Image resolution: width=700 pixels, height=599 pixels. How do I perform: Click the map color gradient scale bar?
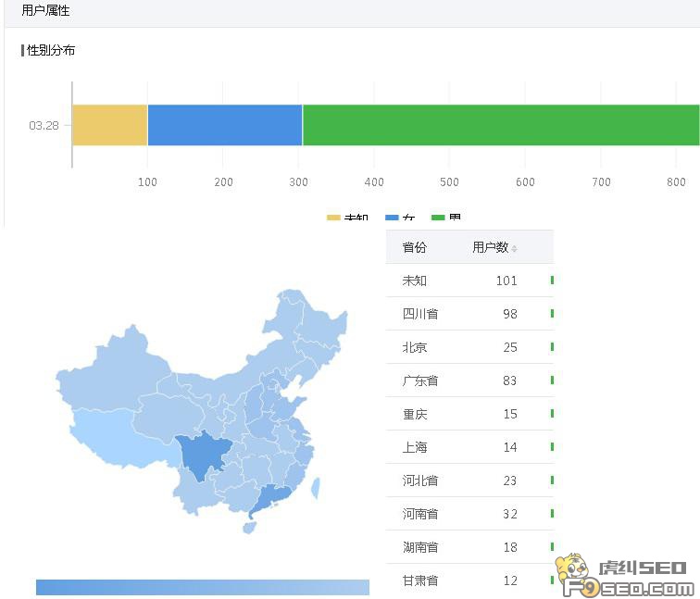(203, 587)
